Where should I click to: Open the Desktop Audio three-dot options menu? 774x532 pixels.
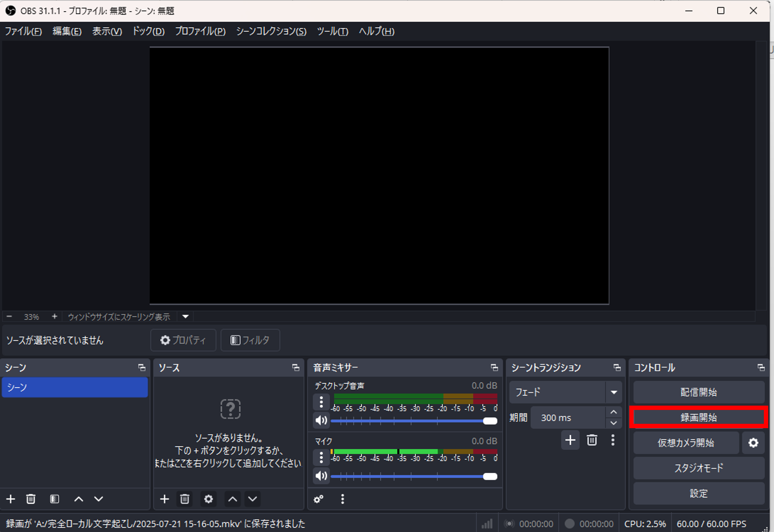321,402
